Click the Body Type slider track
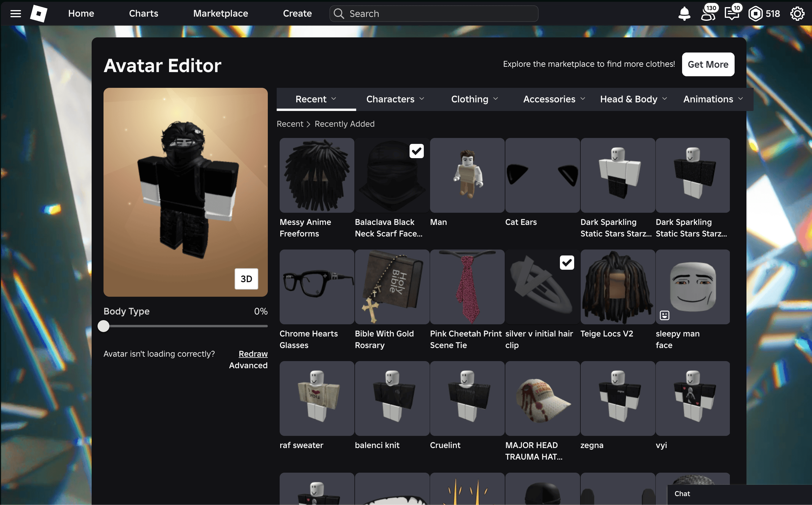812x505 pixels. pyautogui.click(x=186, y=326)
